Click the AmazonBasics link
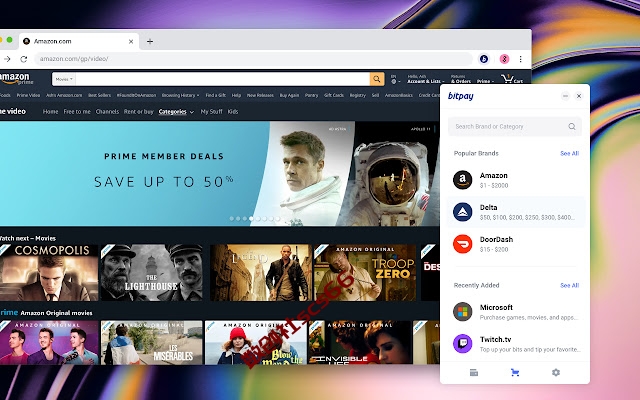 399,95
